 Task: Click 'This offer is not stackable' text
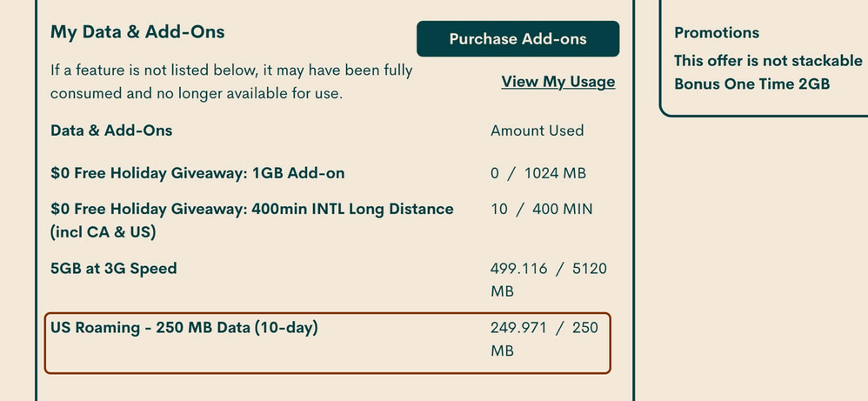768,62
